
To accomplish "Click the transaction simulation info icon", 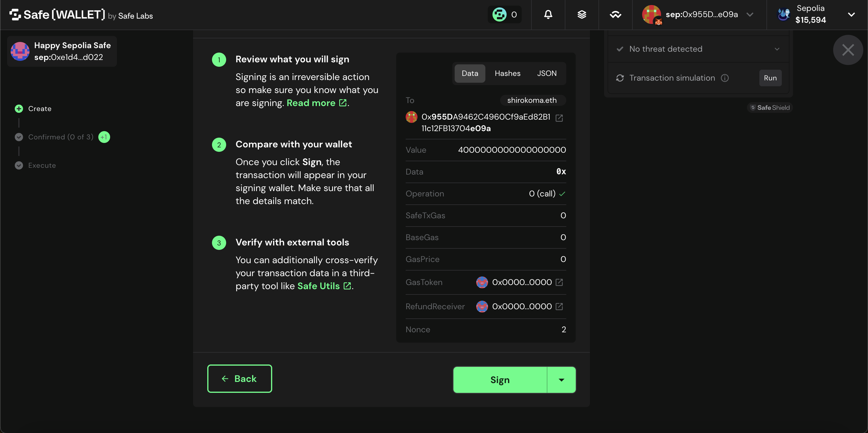I will point(725,78).
